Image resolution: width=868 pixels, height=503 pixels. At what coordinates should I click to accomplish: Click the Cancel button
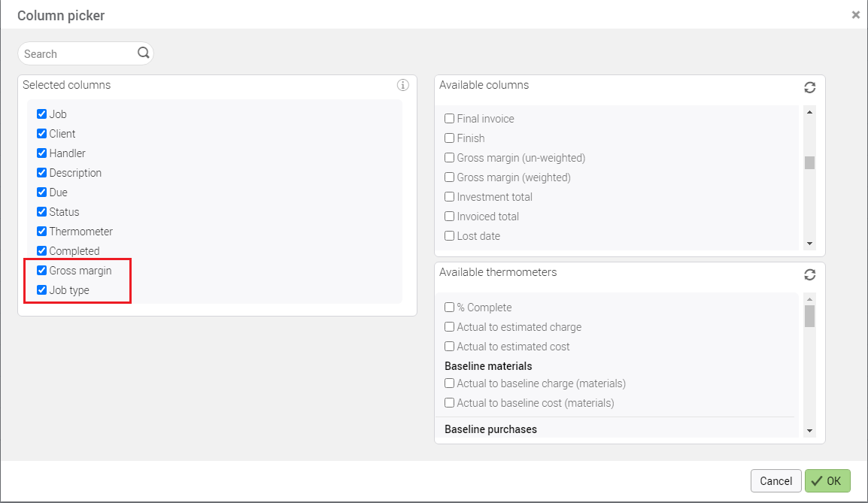pyautogui.click(x=775, y=481)
